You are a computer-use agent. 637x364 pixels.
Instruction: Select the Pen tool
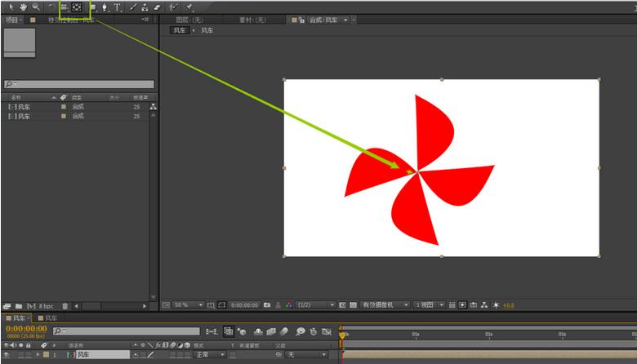coord(105,7)
